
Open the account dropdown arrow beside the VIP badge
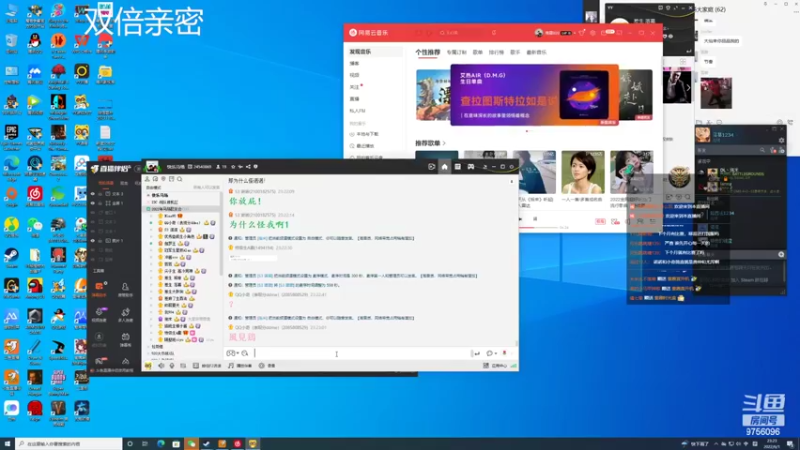click(574, 33)
